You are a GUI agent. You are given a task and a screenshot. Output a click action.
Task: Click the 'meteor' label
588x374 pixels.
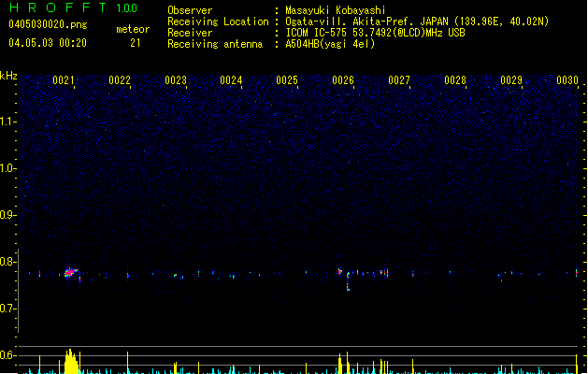click(x=133, y=29)
